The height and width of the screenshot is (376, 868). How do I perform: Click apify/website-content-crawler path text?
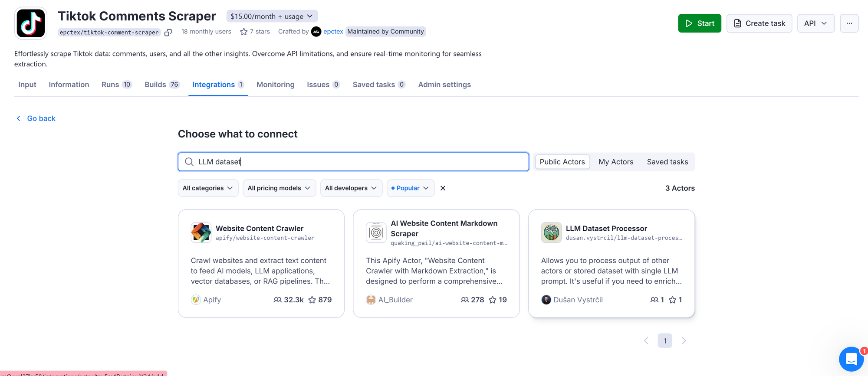pos(265,238)
